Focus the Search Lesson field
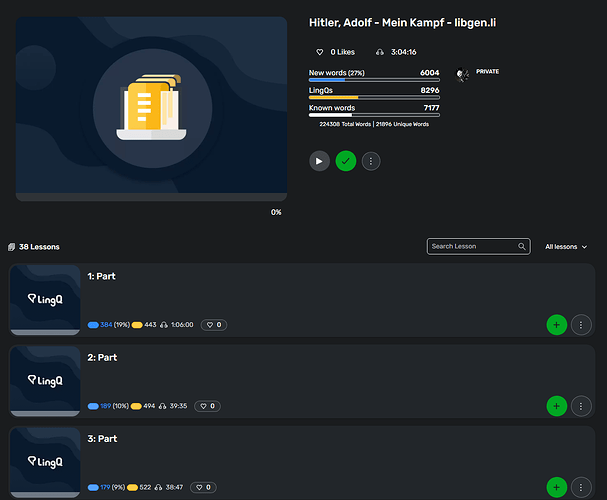607x500 pixels. pyautogui.click(x=478, y=247)
